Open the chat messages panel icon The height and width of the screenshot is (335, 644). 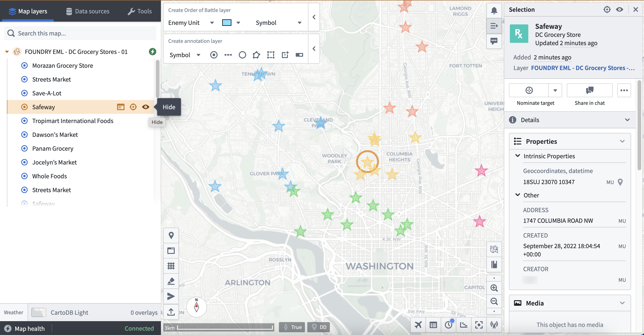(494, 41)
